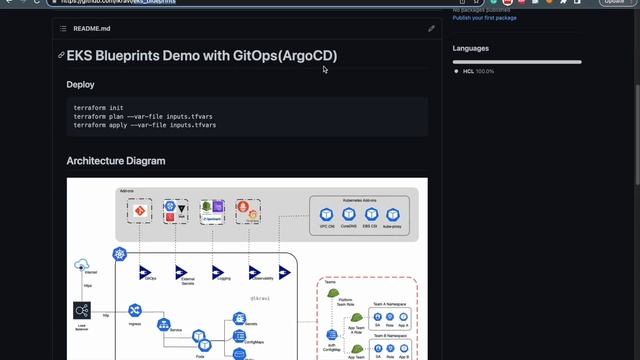Follow the 'Publish your first package' link

coord(484,18)
